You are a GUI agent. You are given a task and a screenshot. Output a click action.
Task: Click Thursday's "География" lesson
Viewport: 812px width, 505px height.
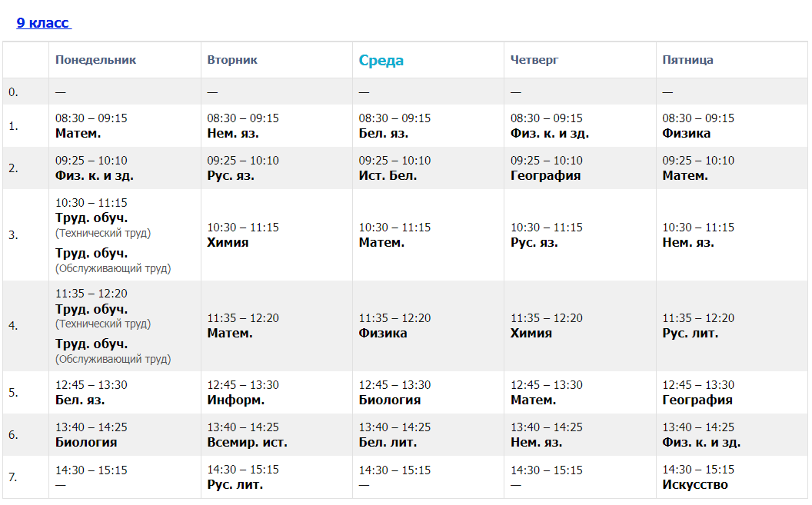coord(545,175)
